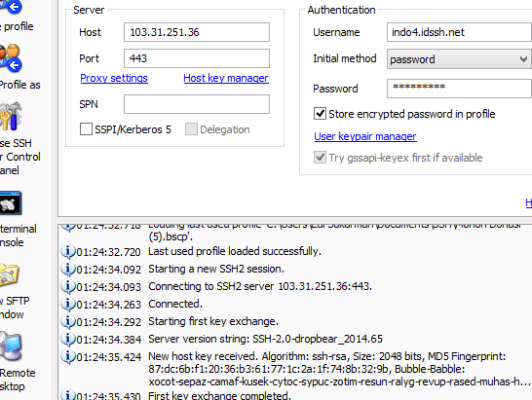Expand the Initial method dropdown
This screenshot has width=532, height=400.
(x=459, y=59)
